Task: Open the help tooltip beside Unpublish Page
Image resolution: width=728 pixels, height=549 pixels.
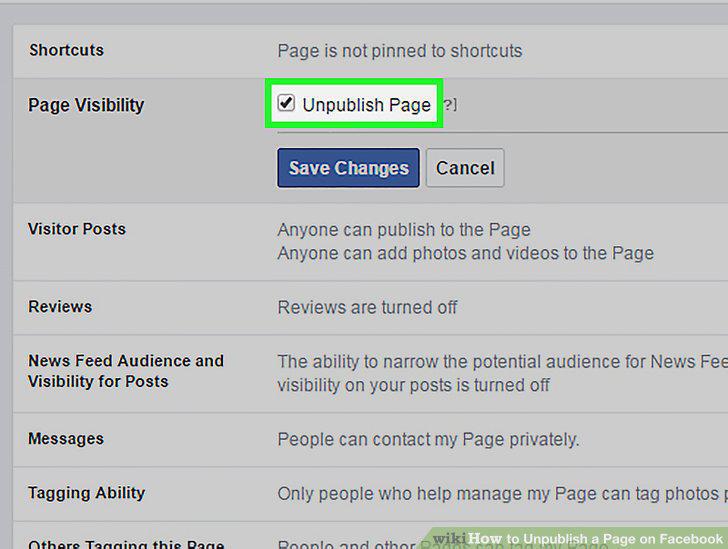Action: [449, 105]
